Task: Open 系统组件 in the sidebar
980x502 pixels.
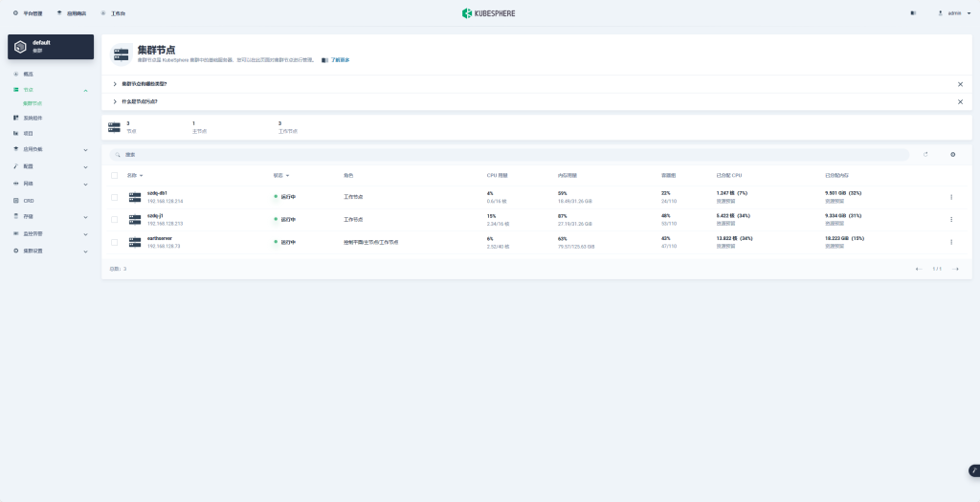Action: click(33, 118)
